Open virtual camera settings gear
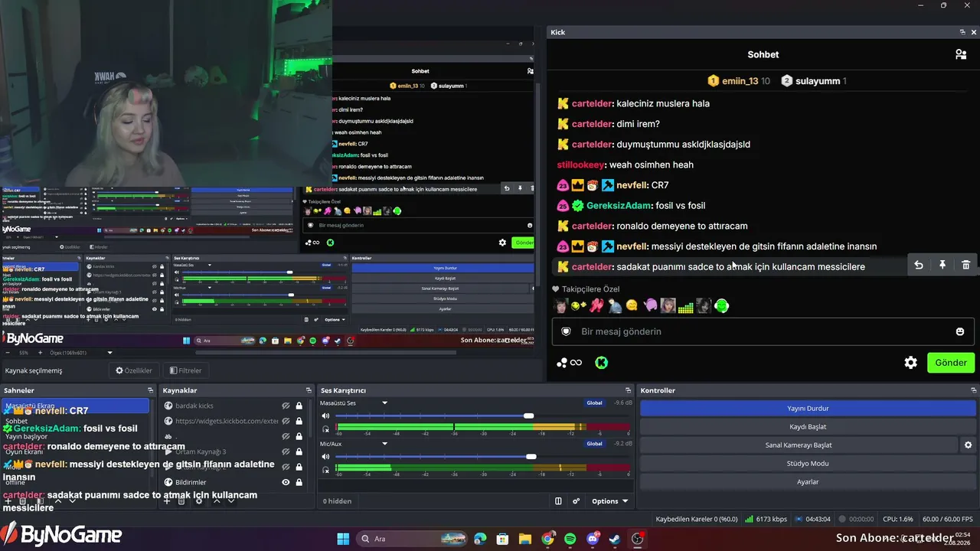This screenshot has height=551, width=980. point(968,445)
